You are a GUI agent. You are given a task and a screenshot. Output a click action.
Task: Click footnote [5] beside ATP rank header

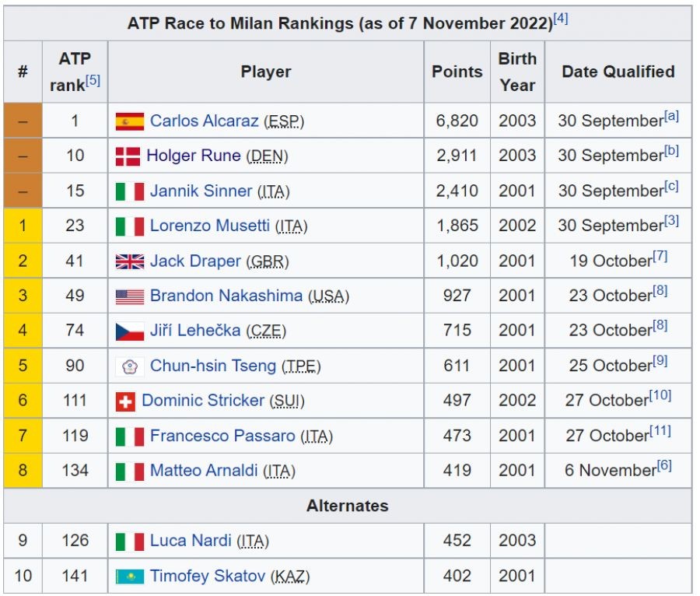pos(93,80)
